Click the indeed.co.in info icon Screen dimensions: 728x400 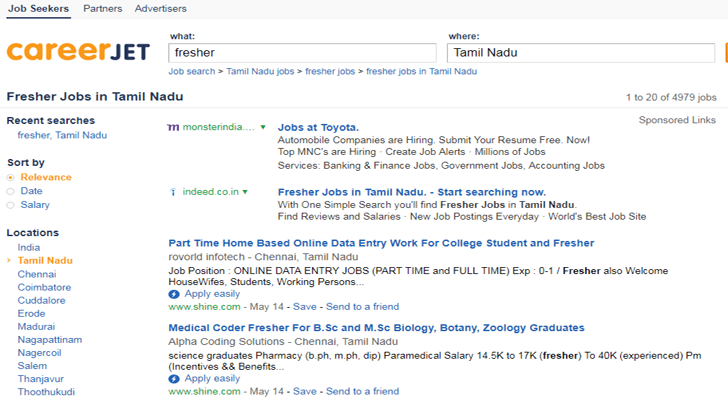(x=173, y=192)
